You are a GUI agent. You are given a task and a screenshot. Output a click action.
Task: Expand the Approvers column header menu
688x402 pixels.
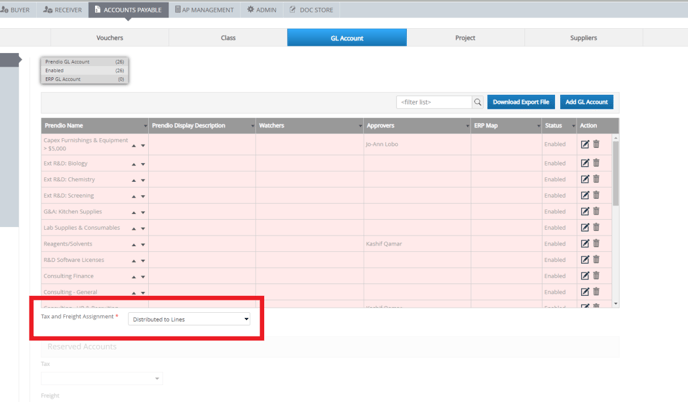[467, 126]
